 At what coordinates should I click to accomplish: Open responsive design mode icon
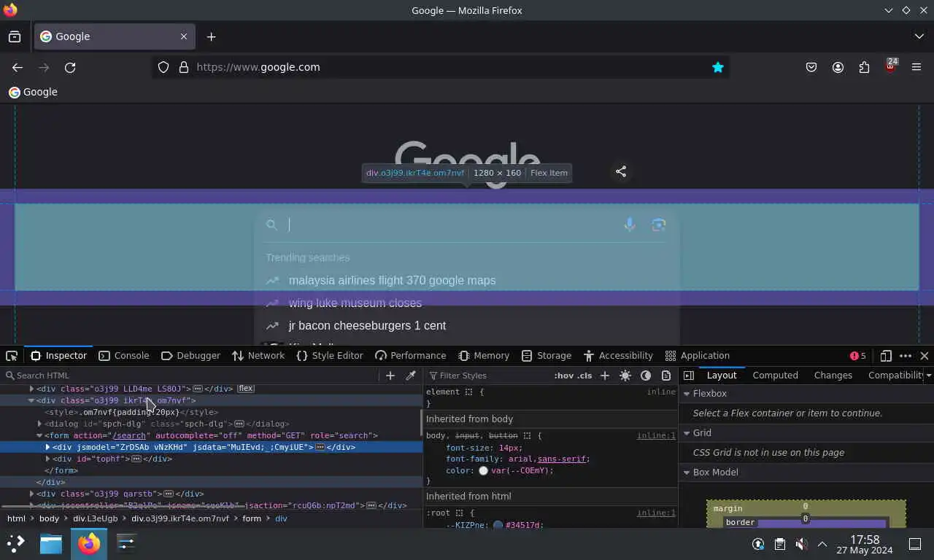(886, 356)
